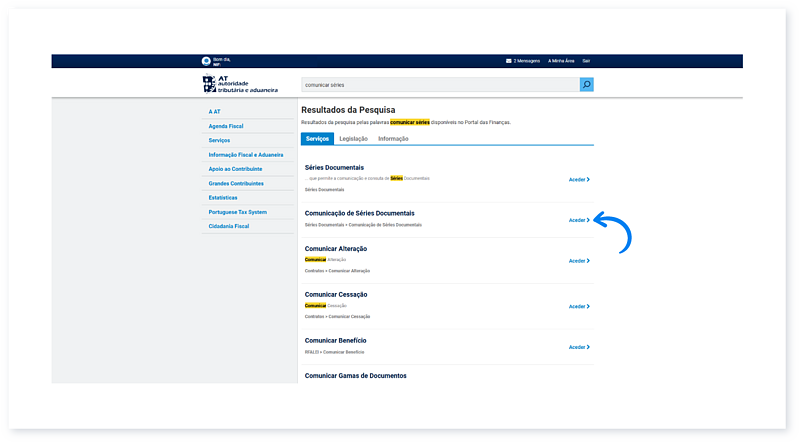Switch to the Informação tab
Screen dimensions: 800x443
click(x=393, y=138)
